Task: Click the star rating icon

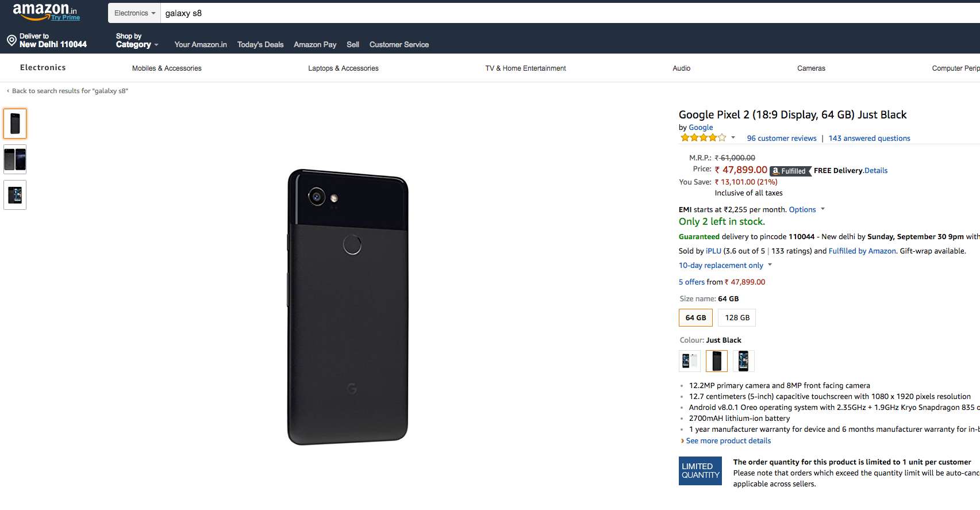Action: coord(703,138)
